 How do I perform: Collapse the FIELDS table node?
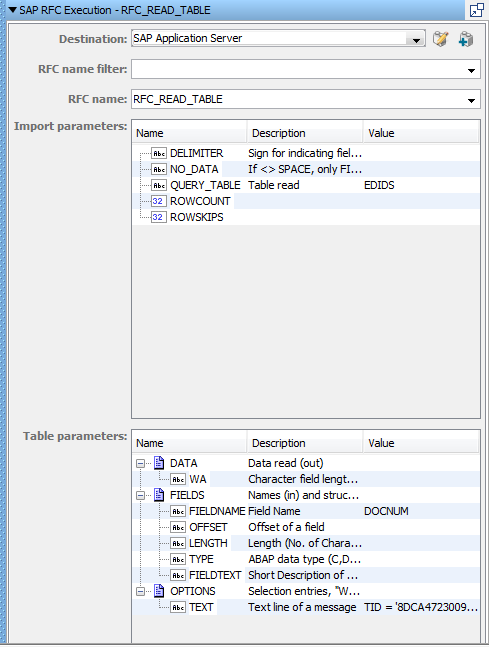[x=140, y=496]
